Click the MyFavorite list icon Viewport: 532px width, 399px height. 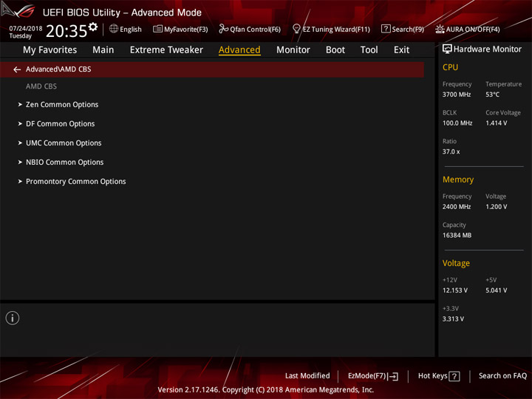[157, 29]
